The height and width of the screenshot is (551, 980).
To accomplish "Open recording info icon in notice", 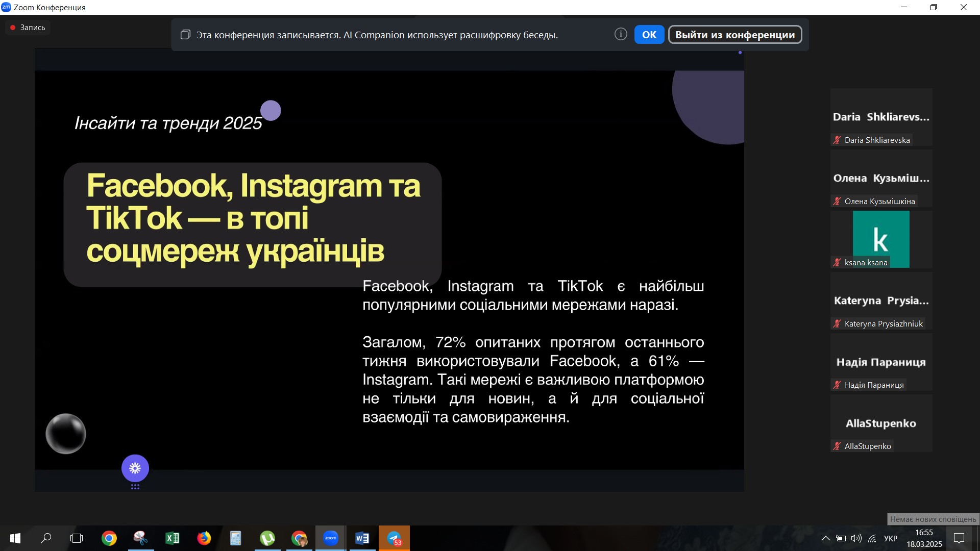I will [621, 34].
